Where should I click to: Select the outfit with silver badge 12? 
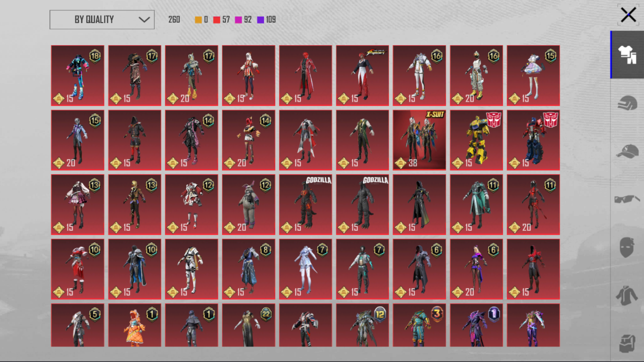[x=363, y=325]
